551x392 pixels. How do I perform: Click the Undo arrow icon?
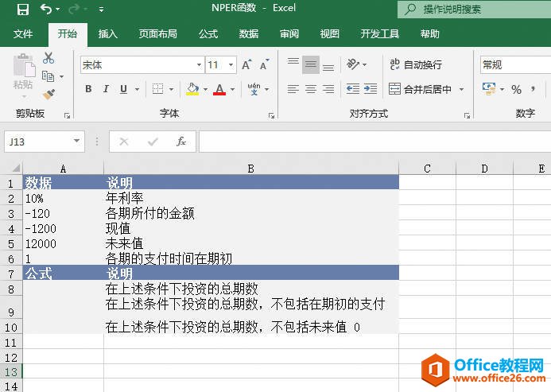click(x=46, y=9)
